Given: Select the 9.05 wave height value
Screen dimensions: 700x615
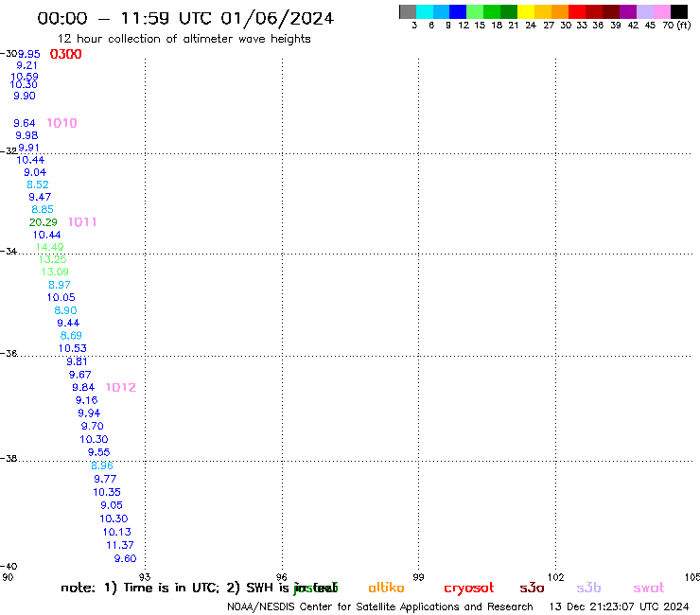Looking at the screenshot, I should (x=112, y=505).
